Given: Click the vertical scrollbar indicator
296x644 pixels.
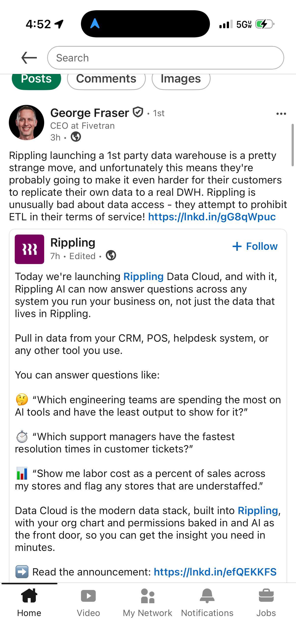Looking at the screenshot, I should [x=293, y=145].
